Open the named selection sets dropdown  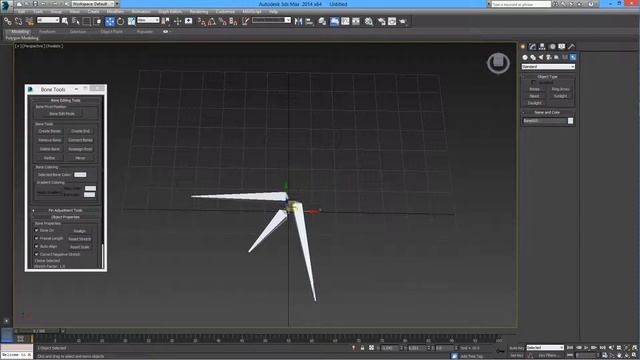pos(271,20)
